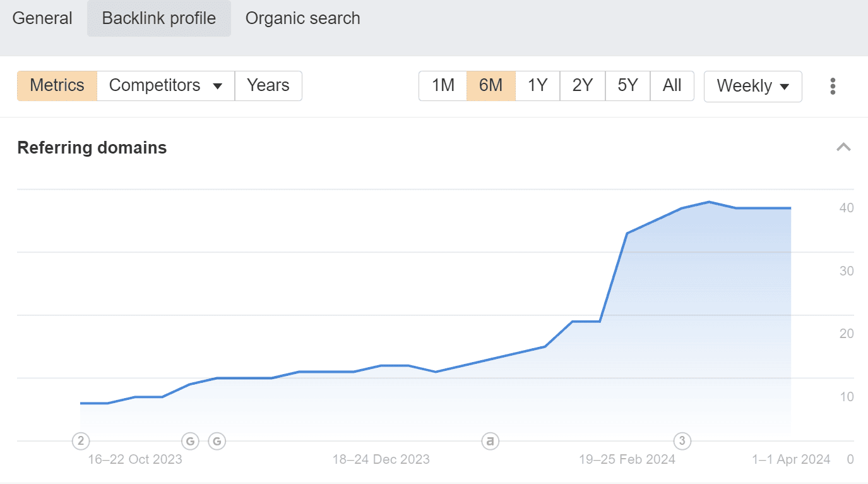Set time range to All
The width and height of the screenshot is (868, 484).
[672, 85]
